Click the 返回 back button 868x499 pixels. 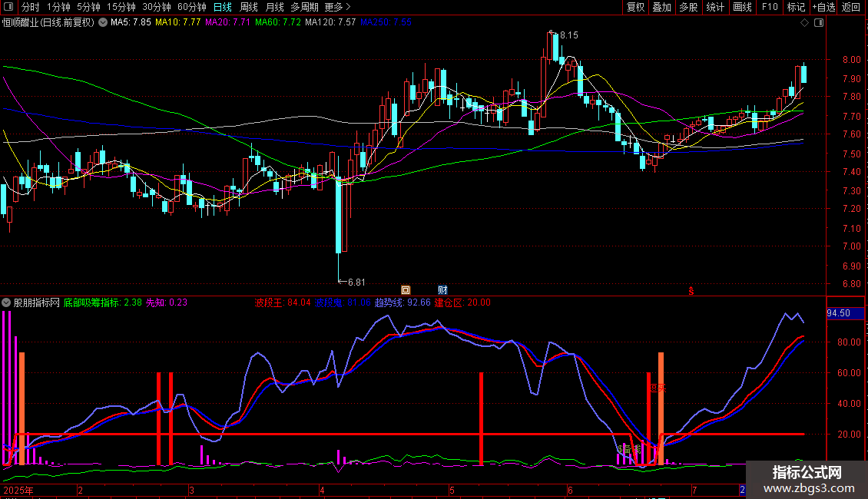tap(851, 7)
